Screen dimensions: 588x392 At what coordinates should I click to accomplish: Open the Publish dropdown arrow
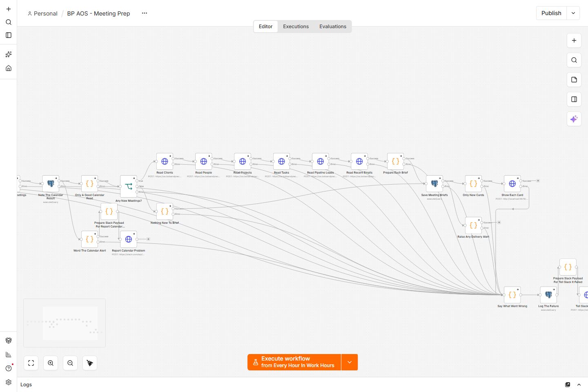point(573,13)
